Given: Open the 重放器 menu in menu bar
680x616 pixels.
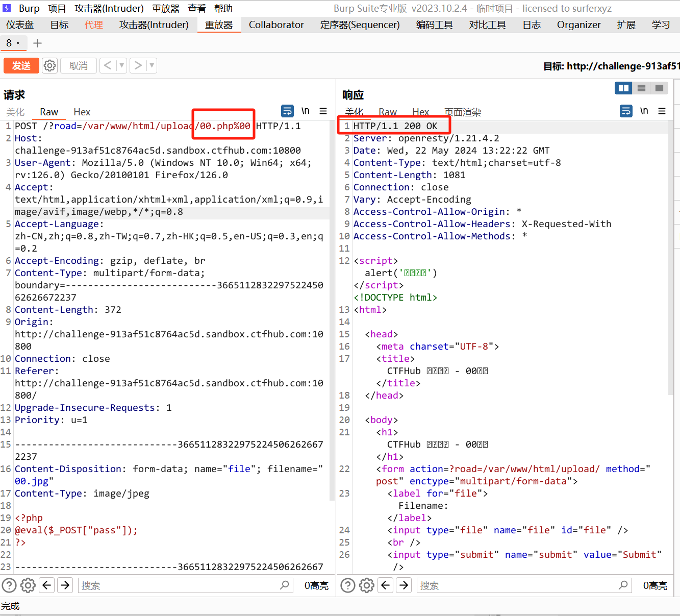Looking at the screenshot, I should 166,9.
